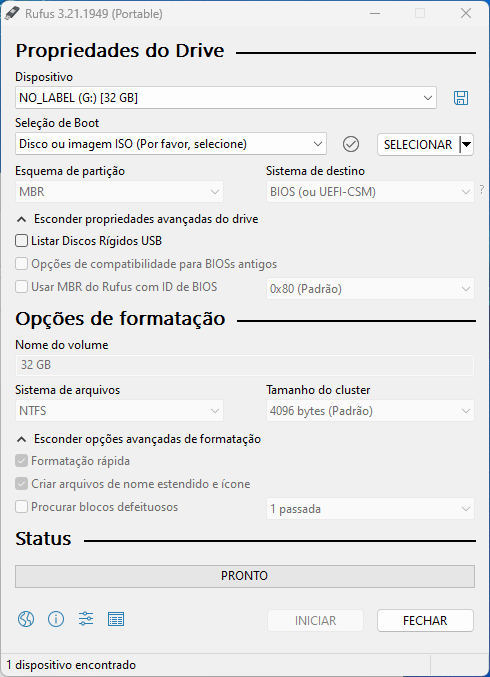Image resolution: width=490 pixels, height=677 pixels.
Task: Open the Dispositivo dropdown NO_LABEL (G:)
Action: 226,98
